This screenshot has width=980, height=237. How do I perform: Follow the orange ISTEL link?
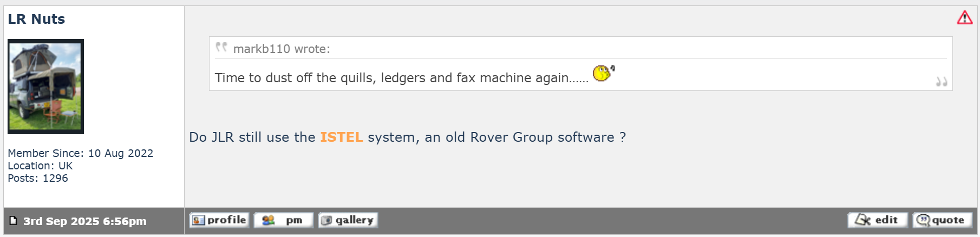[341, 137]
